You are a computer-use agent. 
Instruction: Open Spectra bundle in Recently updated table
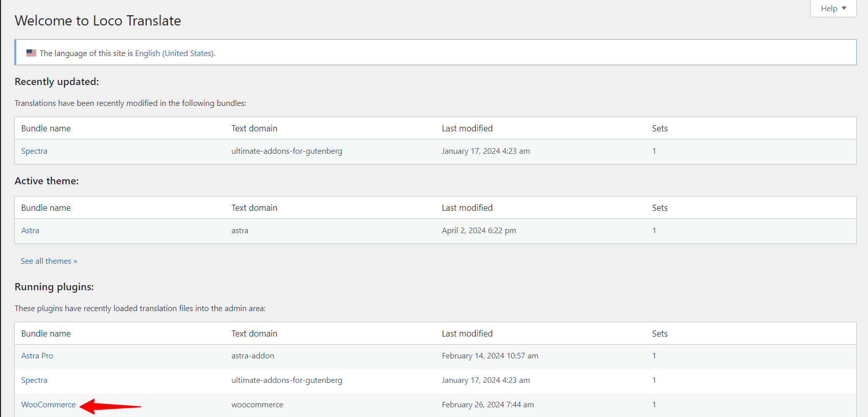(x=34, y=151)
